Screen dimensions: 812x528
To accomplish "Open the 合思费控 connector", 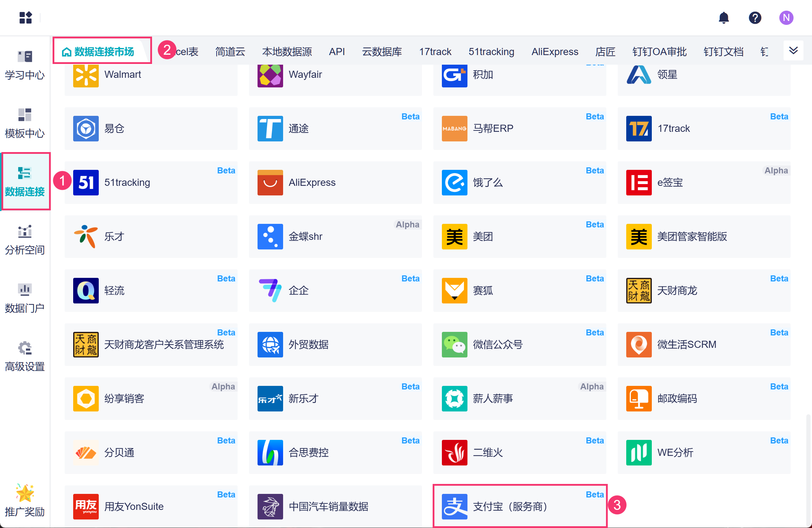I will tap(335, 453).
